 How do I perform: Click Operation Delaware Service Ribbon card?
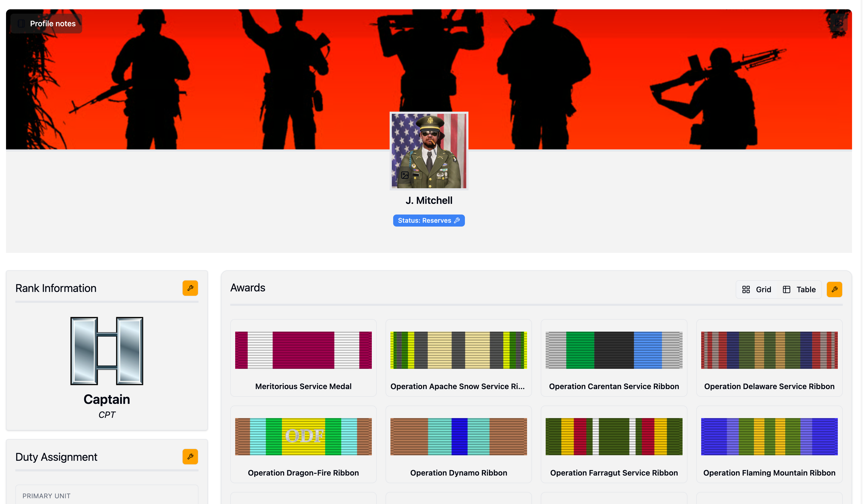pyautogui.click(x=769, y=358)
